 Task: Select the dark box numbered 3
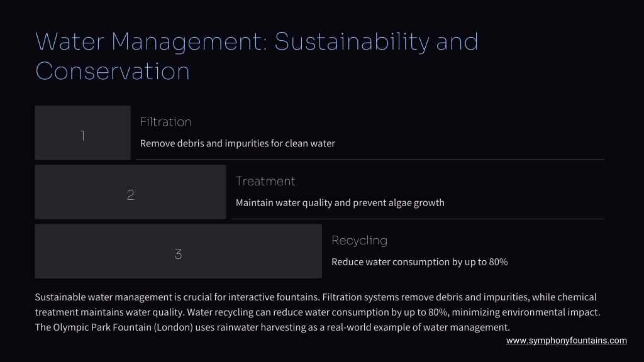178,251
